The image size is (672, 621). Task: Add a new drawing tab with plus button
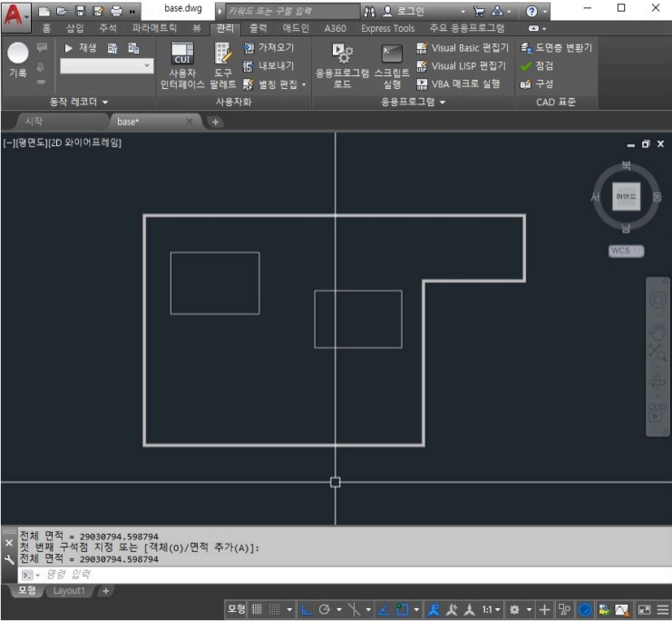215,122
